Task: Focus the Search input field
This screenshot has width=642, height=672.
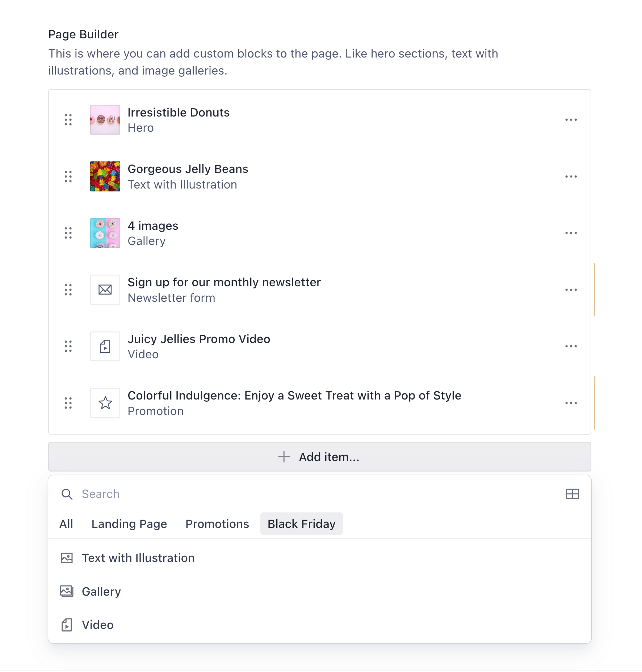Action: pyautogui.click(x=319, y=494)
